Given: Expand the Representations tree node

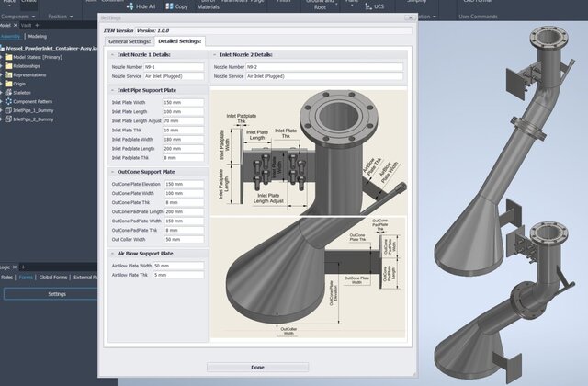Looking at the screenshot, I should [x=4, y=75].
